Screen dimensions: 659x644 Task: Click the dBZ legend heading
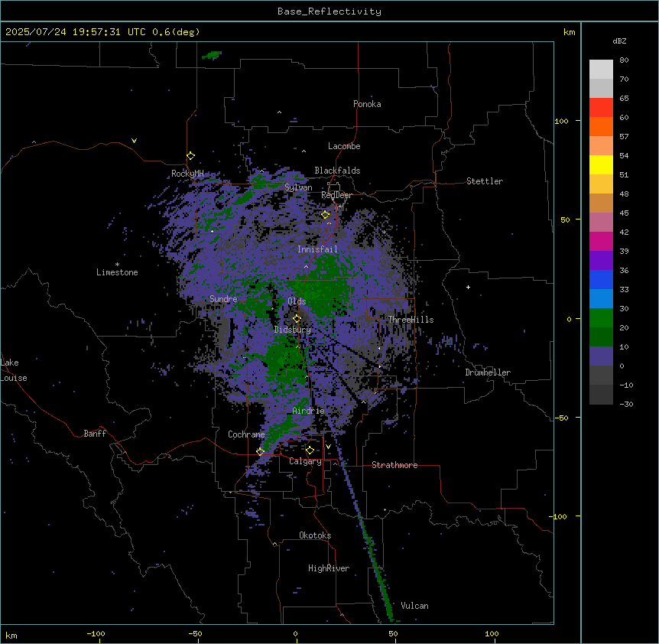[619, 41]
